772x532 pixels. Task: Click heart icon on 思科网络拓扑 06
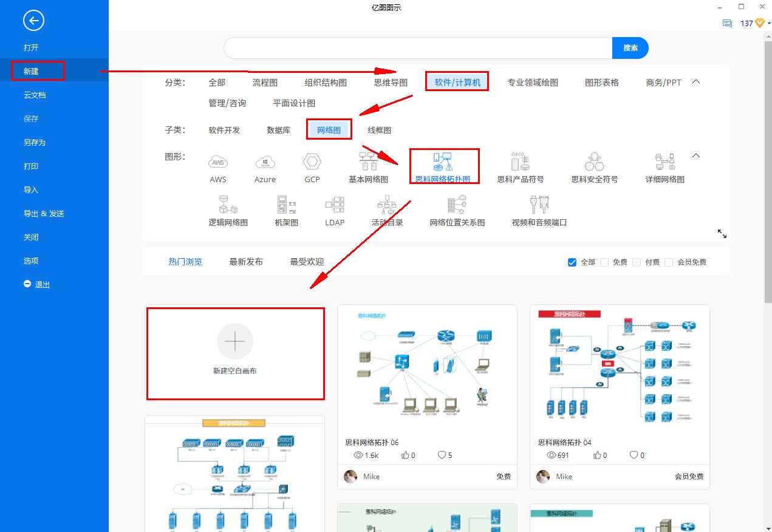click(442, 455)
